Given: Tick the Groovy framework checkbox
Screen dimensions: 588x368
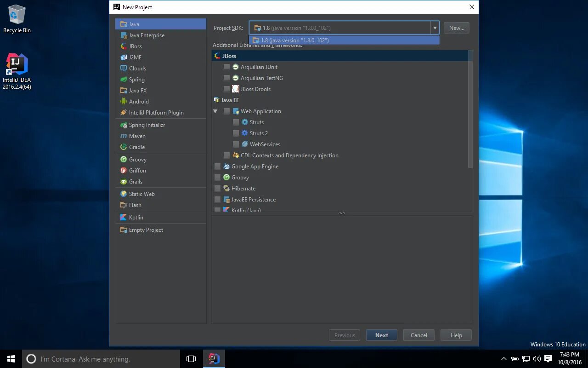Looking at the screenshot, I should 217,177.
